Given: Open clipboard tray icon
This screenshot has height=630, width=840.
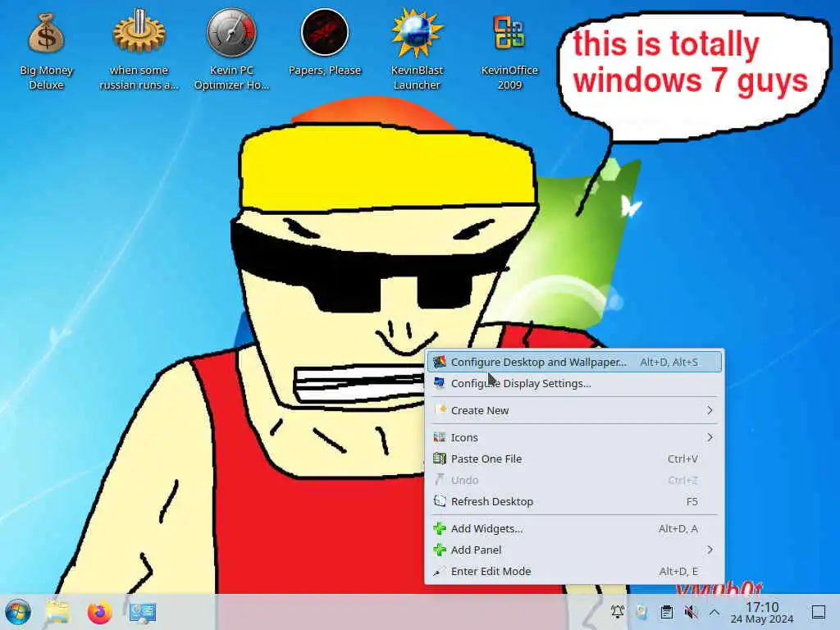Looking at the screenshot, I should (666, 612).
